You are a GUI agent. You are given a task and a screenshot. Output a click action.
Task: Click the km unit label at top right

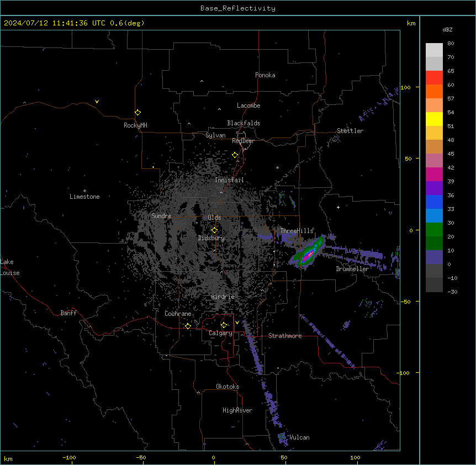tap(411, 23)
